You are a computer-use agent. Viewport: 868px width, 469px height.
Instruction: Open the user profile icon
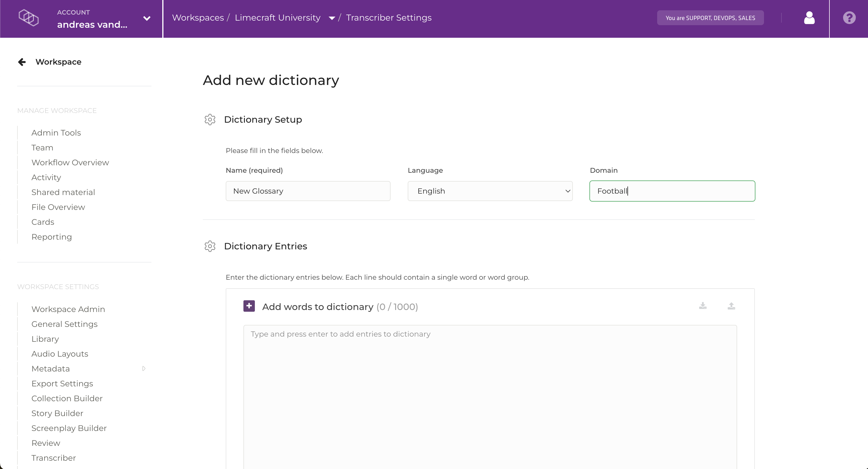809,18
